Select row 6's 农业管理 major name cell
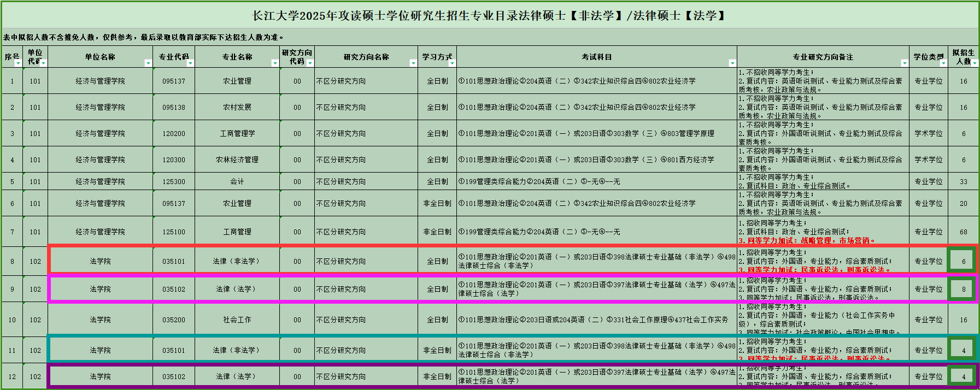The height and width of the screenshot is (390, 980). click(x=237, y=203)
